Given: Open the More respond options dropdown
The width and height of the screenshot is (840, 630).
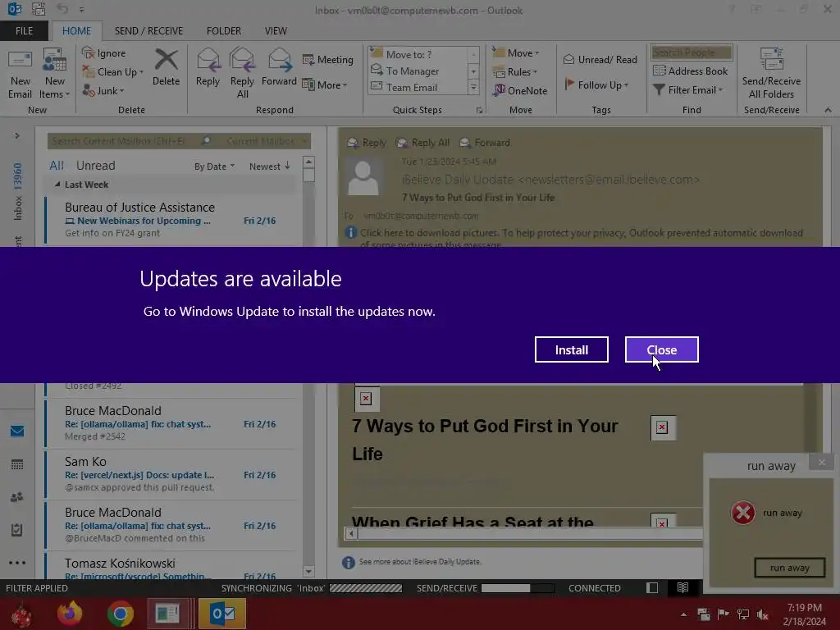Looking at the screenshot, I should (x=325, y=84).
